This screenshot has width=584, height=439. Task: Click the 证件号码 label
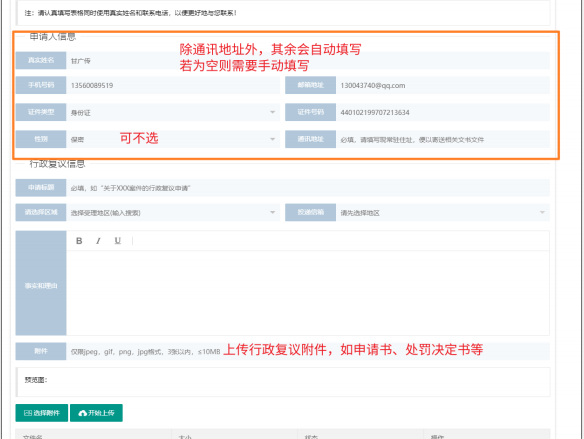click(311, 112)
